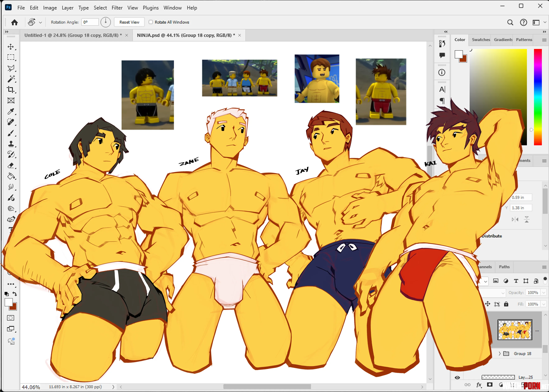Viewport: 549px width, 392px height.
Task: Select the Crop tool
Action: [11, 90]
